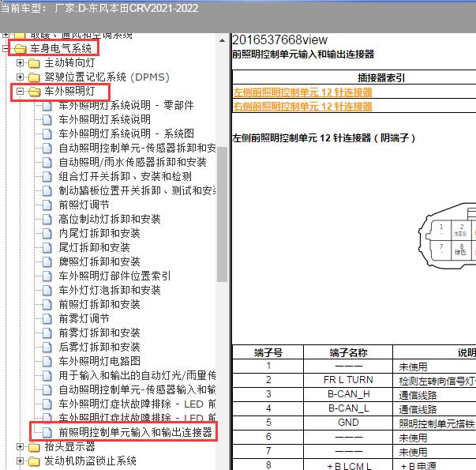Open 车外照明灯系统说明 - 零部件 page
The height and width of the screenshot is (470, 476).
point(126,105)
